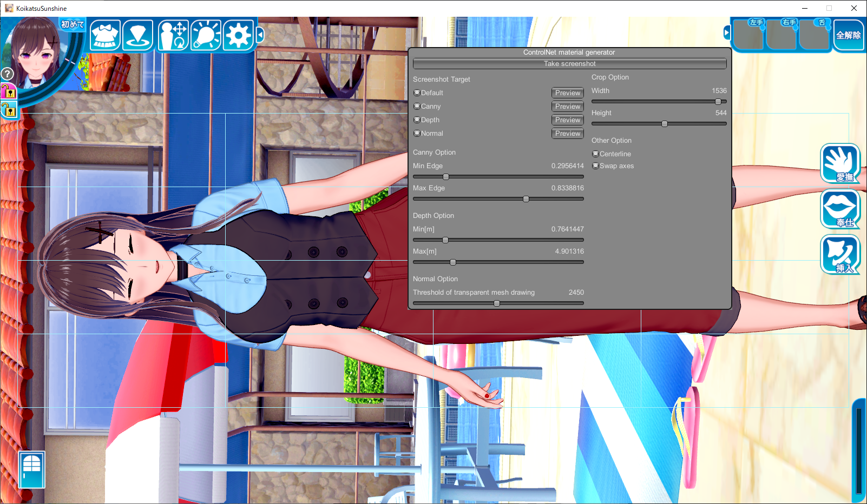Click the Max[m] value 4.901316
Image resolution: width=867 pixels, height=504 pixels.
[x=569, y=251]
